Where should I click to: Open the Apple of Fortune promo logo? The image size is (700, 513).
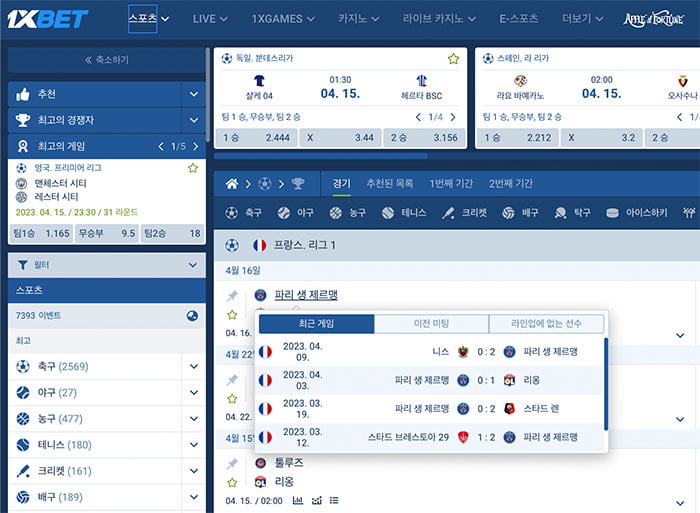tap(653, 19)
